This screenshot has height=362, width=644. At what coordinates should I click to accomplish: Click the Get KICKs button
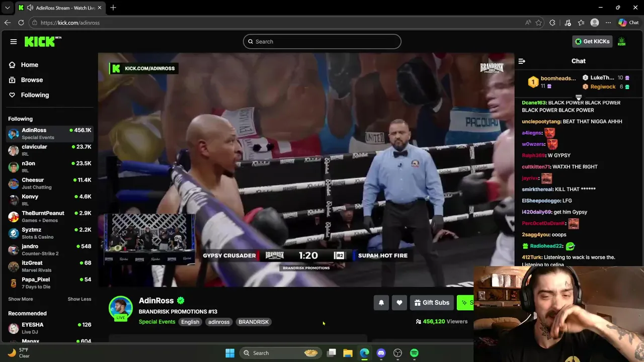click(592, 42)
